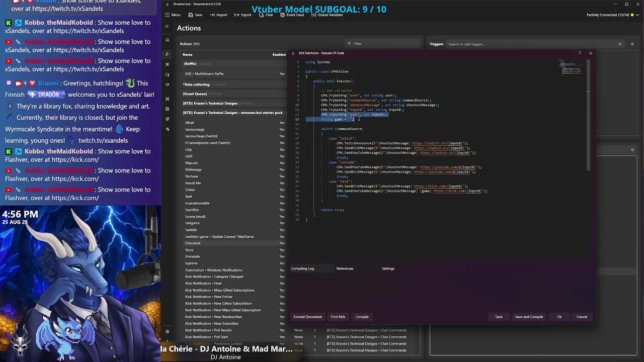The image size is (644, 362).
Task: Click the Name column header
Action: (187, 54)
